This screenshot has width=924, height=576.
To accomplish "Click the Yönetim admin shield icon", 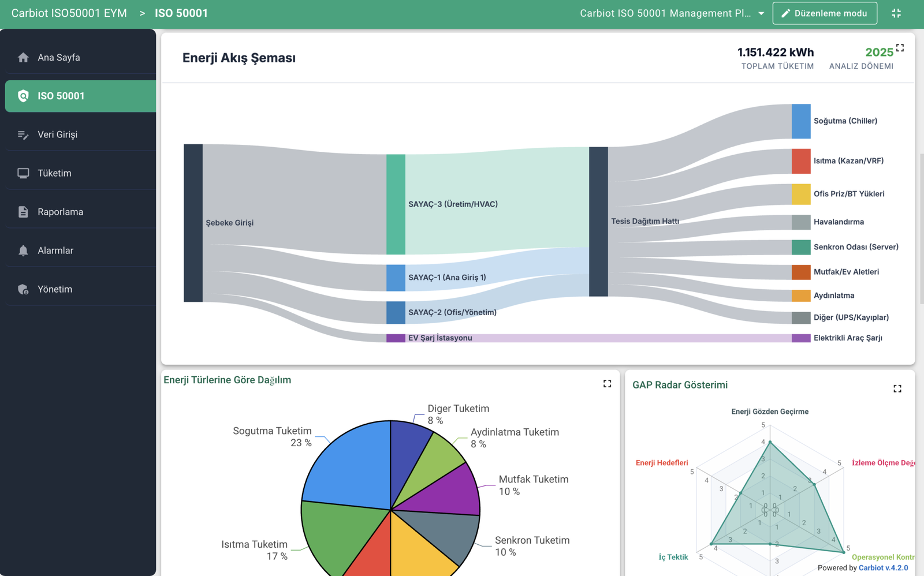I will pyautogui.click(x=23, y=289).
